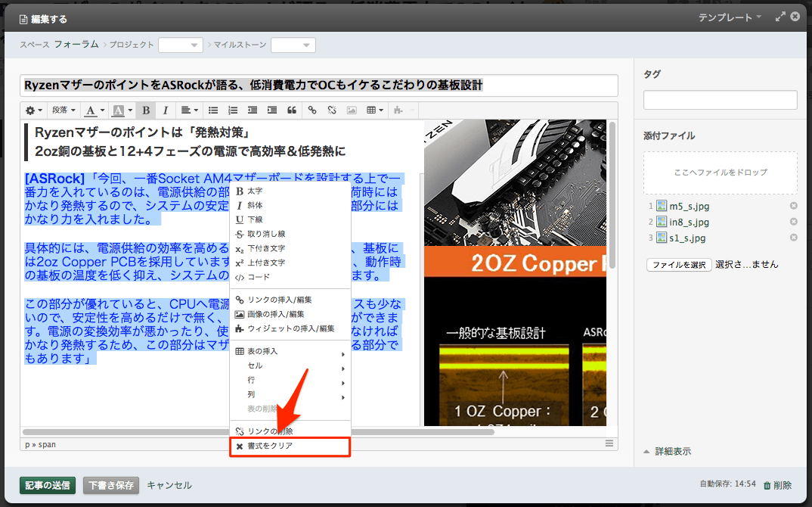Expand the 行 submenu

tap(290, 381)
